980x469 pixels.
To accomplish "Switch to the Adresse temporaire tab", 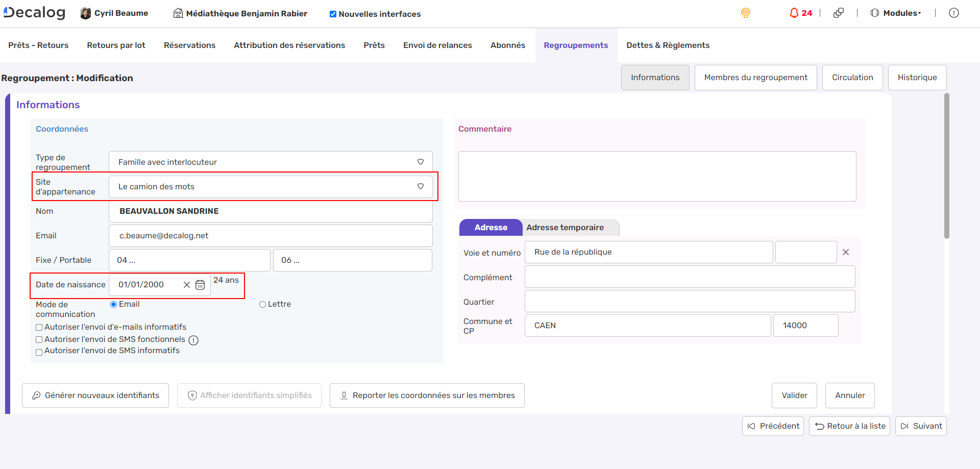I will [565, 228].
